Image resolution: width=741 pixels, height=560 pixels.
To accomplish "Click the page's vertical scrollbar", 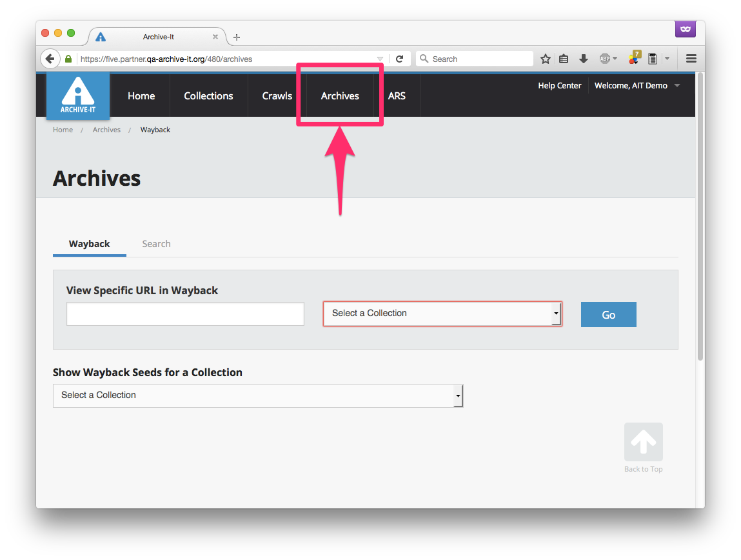I will [700, 219].
